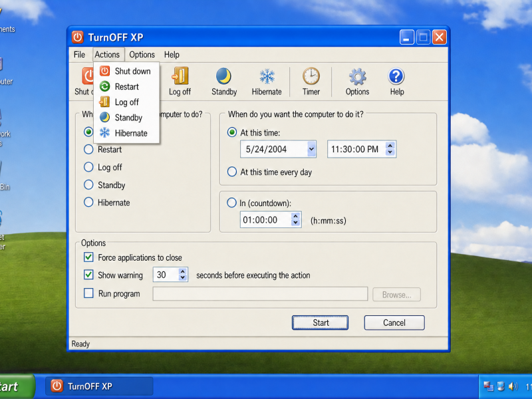Open the Help menu

tap(172, 55)
